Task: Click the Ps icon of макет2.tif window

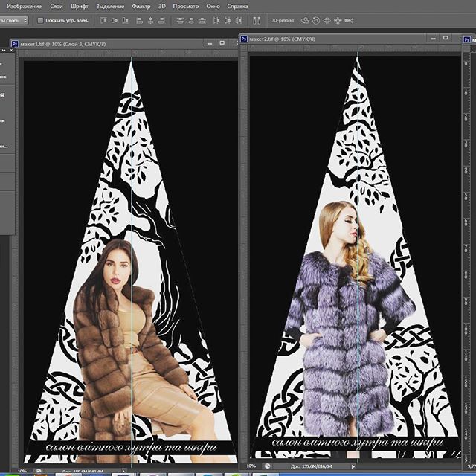Action: click(x=244, y=39)
